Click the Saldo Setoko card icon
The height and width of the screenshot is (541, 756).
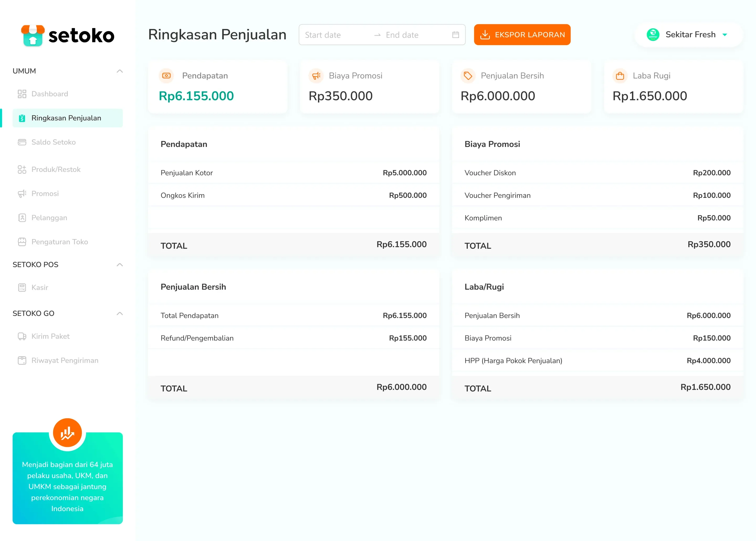(x=22, y=142)
